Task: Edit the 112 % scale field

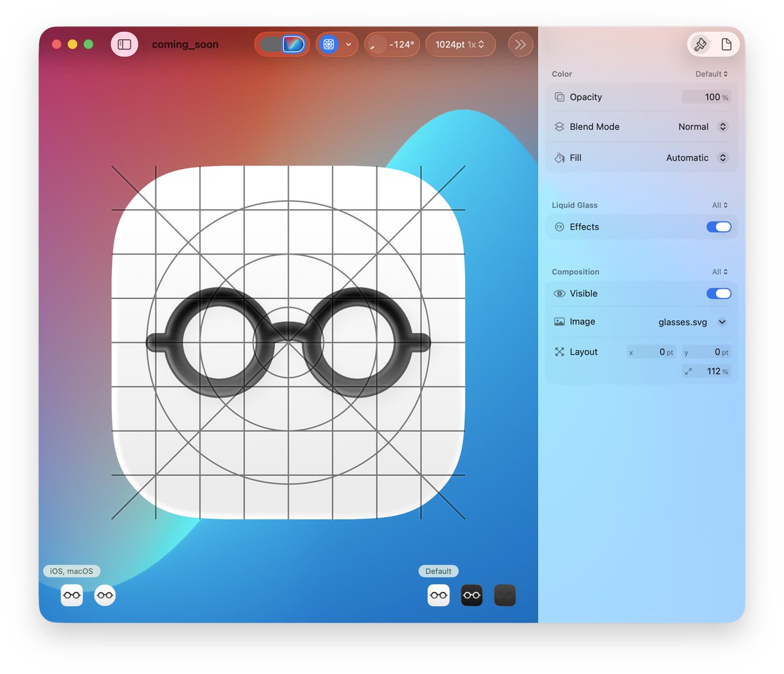Action: tap(706, 371)
